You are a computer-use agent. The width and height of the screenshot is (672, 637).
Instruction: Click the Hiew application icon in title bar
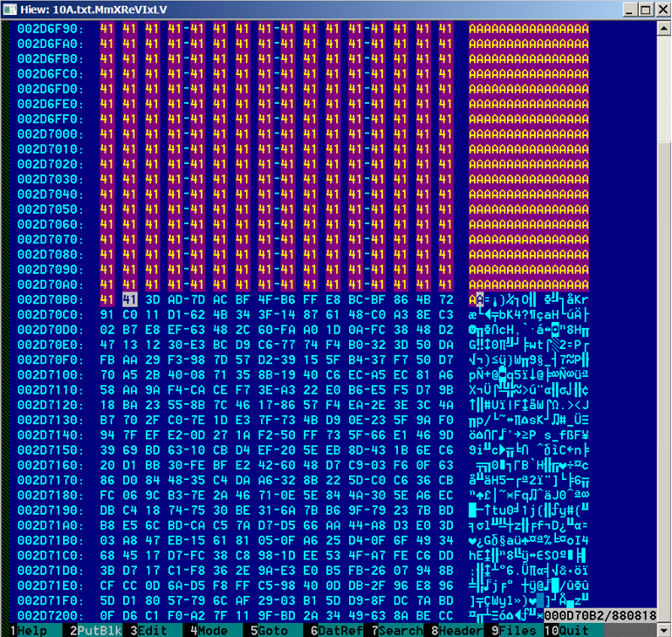coord(10,10)
